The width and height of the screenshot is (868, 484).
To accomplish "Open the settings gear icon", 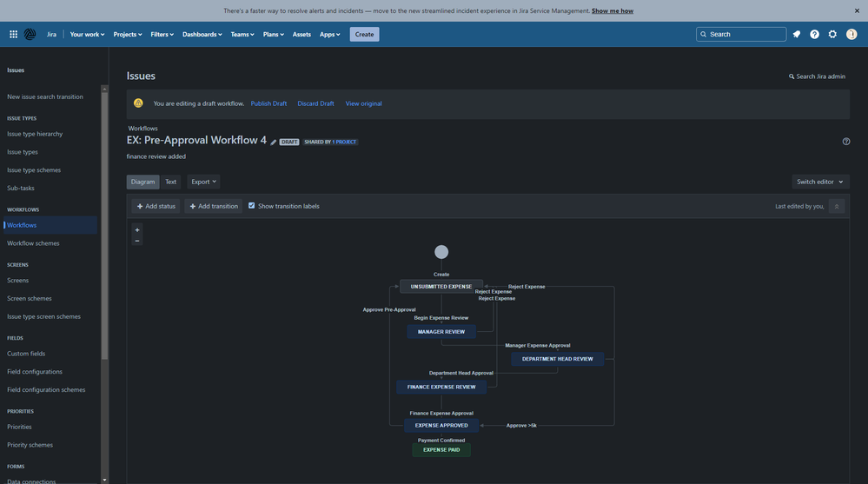I will pos(832,35).
